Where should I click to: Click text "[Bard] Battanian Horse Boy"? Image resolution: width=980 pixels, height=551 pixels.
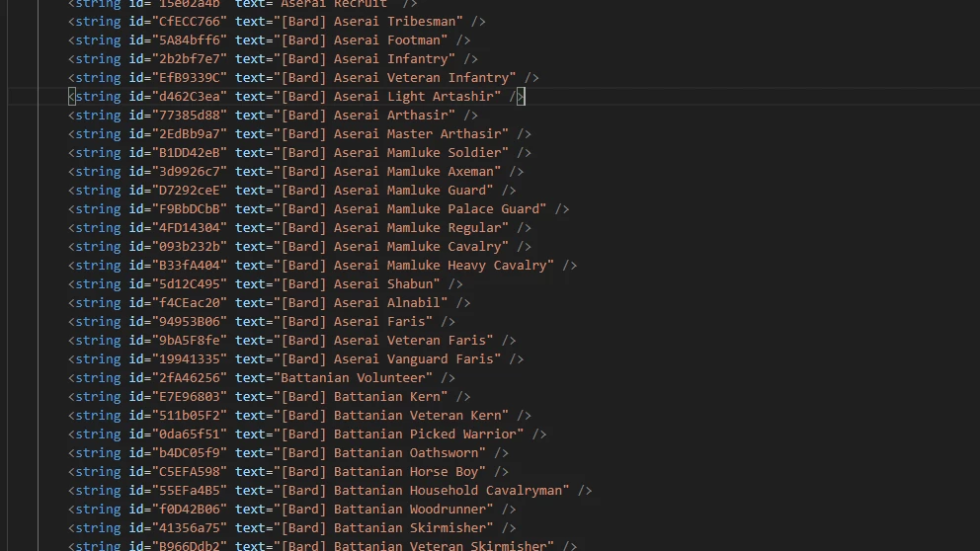pos(380,471)
